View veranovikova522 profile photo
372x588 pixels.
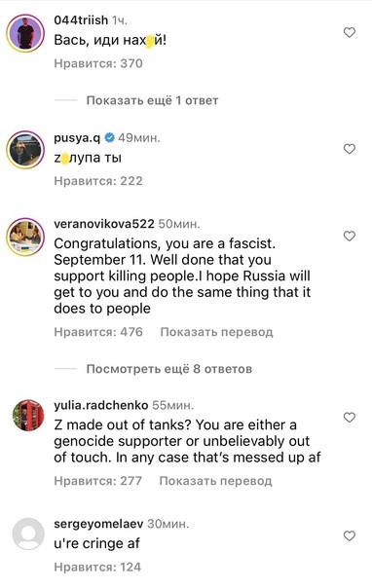click(25, 237)
